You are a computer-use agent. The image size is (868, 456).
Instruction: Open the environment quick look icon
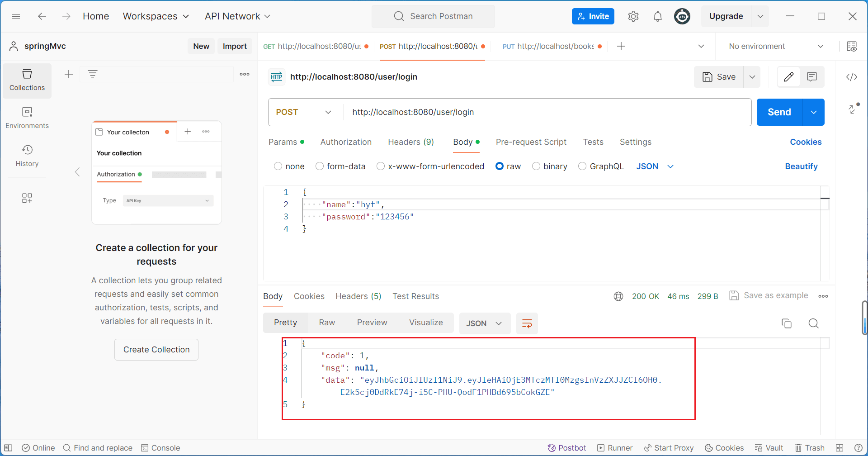(852, 46)
